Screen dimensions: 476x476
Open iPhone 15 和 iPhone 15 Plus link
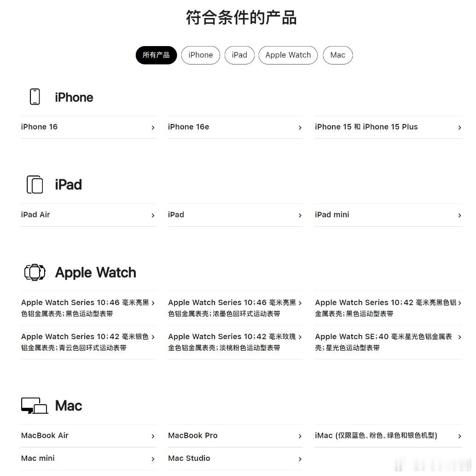point(388,127)
